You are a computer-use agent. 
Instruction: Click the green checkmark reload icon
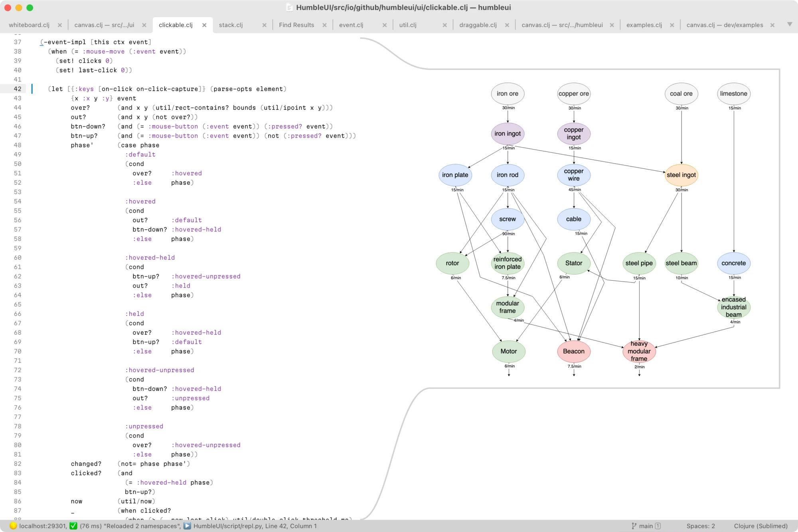click(x=73, y=526)
